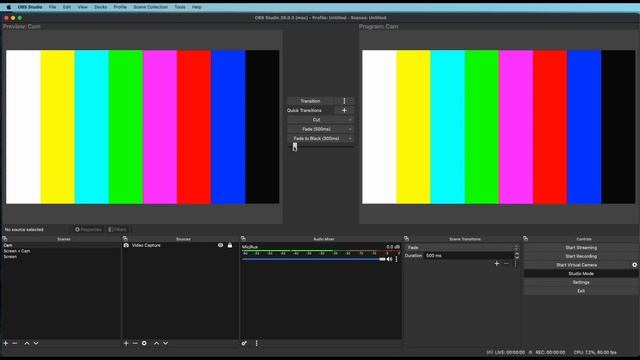Viewport: 640px width, 360px height.
Task: Float the Sources dock with its icon
Action: click(125, 239)
